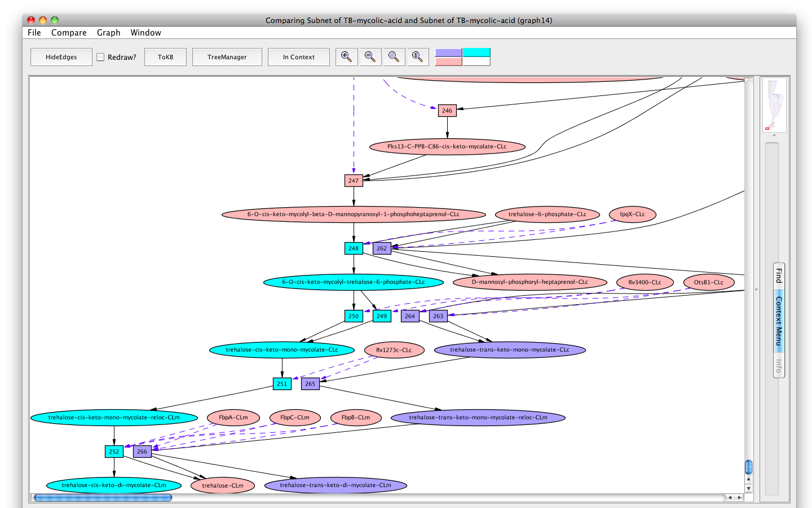Select the D-mannosyl-phosphoryl-heptaprenol-CLc node

pyautogui.click(x=530, y=282)
